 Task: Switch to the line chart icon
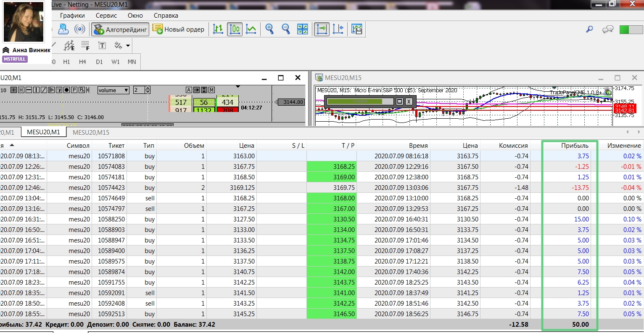click(x=251, y=29)
